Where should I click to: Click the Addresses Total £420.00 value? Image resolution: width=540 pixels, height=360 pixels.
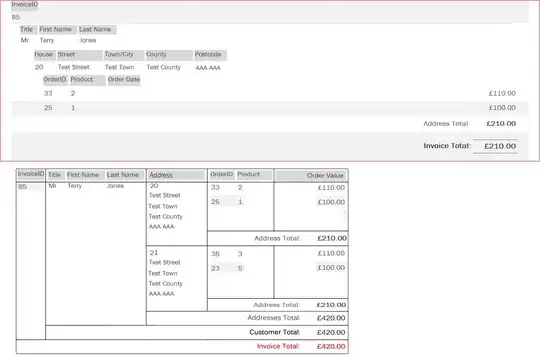(x=331, y=318)
